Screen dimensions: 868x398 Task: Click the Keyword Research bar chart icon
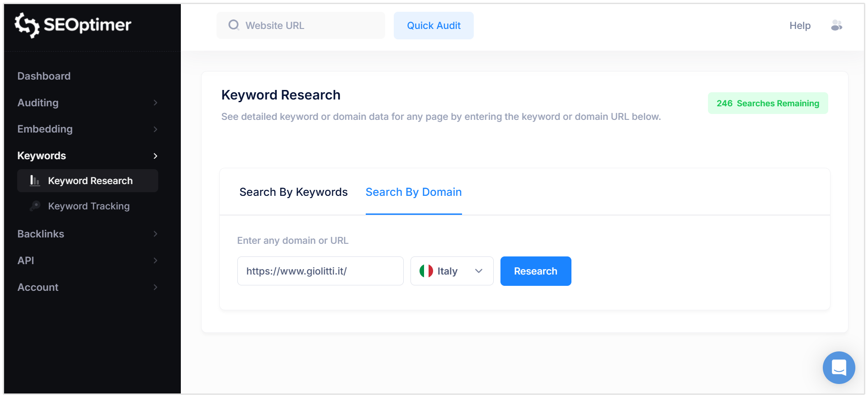35,180
